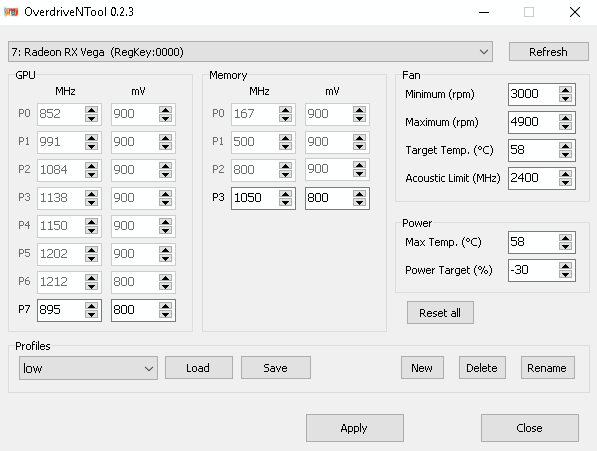Screen dimensions: 597x451
Task: Increase Memory P3 MHz with up arrow
Action: [x=285, y=194]
